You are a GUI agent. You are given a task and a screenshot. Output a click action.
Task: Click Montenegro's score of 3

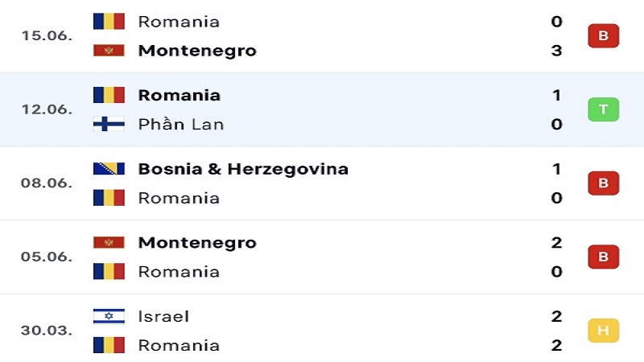(x=556, y=51)
